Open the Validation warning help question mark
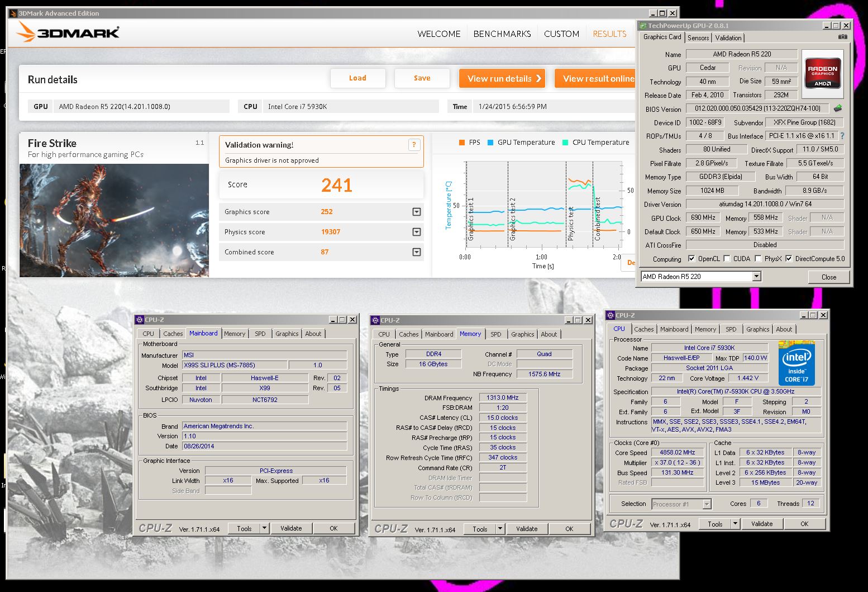 tap(414, 145)
